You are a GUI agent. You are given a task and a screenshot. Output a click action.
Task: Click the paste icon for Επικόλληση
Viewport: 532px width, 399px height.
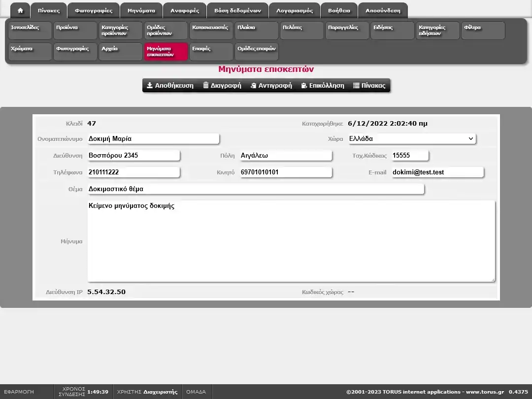click(x=304, y=85)
